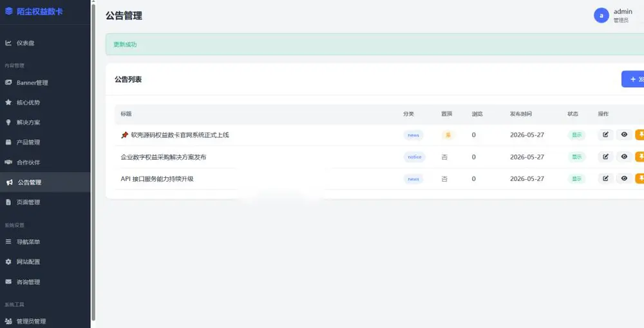Click the 公告管理 page heading
This screenshot has width=644, height=328.
pyautogui.click(x=124, y=16)
